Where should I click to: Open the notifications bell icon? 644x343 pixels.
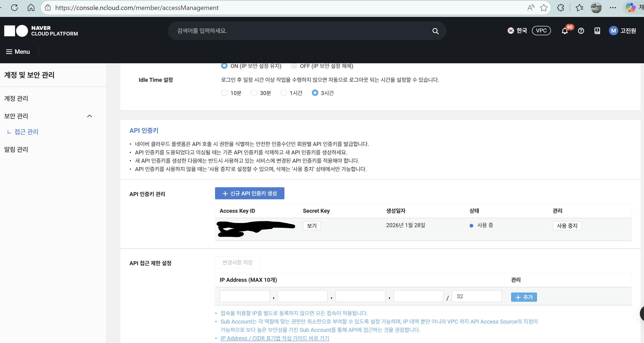click(x=564, y=31)
